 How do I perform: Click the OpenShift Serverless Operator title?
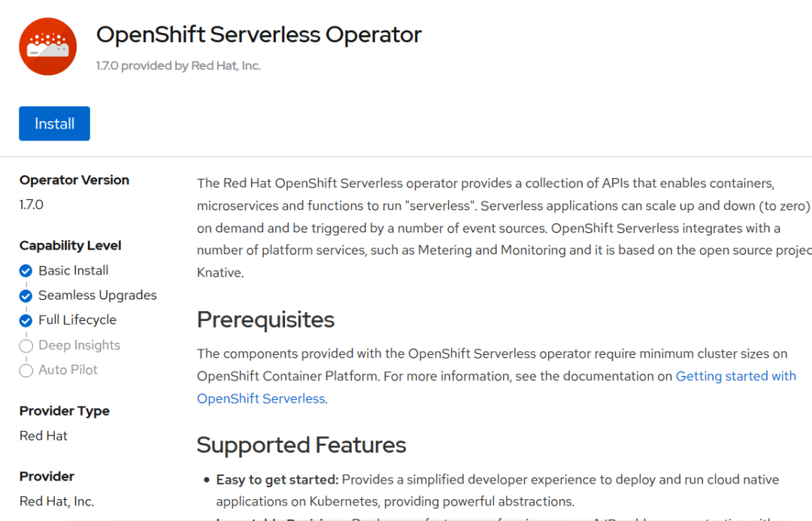click(x=259, y=35)
